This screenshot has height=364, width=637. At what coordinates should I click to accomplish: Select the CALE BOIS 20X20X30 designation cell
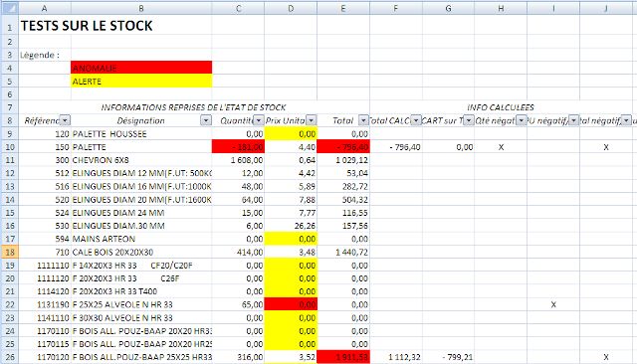click(141, 252)
